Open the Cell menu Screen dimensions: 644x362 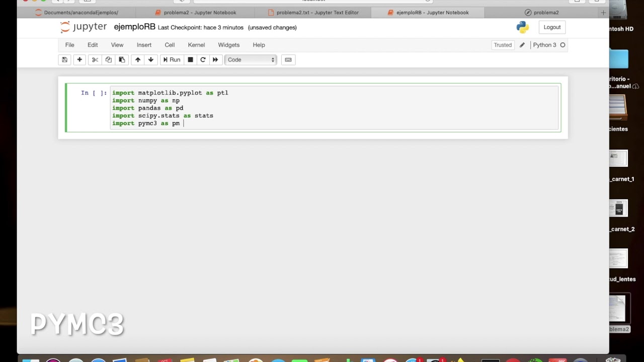point(170,45)
